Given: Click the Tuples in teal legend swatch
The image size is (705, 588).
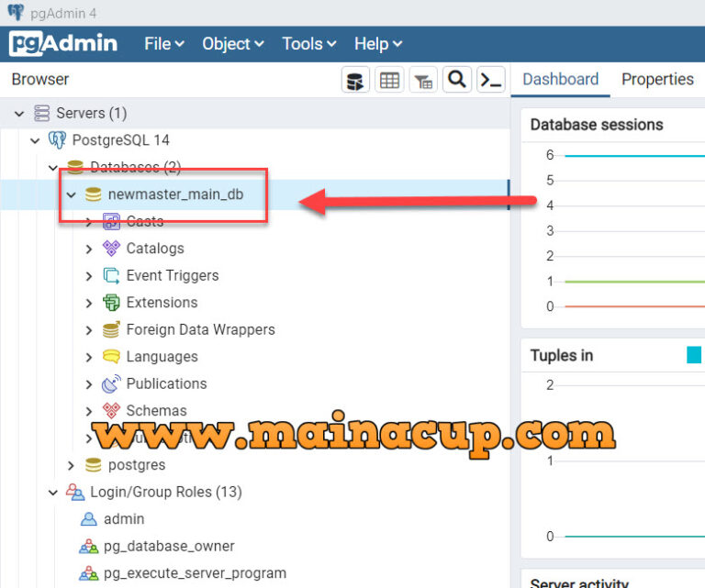Looking at the screenshot, I should tap(694, 355).
